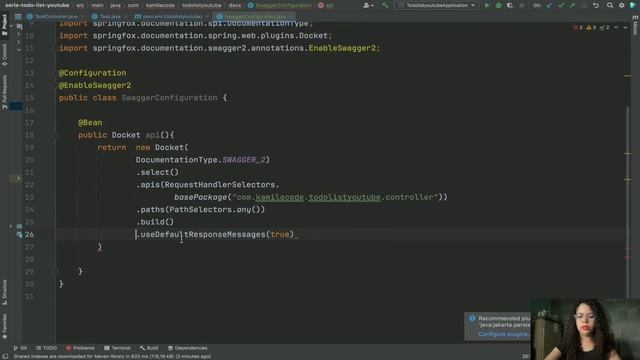Screen dimensions: 640x360
Task: Click the rollback undo arrow icon
Action: click(596, 5)
